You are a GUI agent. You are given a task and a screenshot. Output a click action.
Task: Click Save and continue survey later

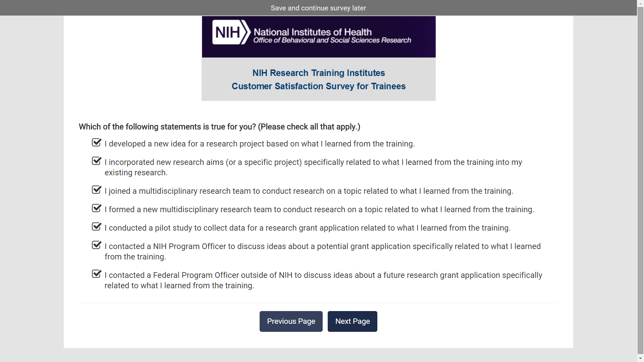(318, 8)
